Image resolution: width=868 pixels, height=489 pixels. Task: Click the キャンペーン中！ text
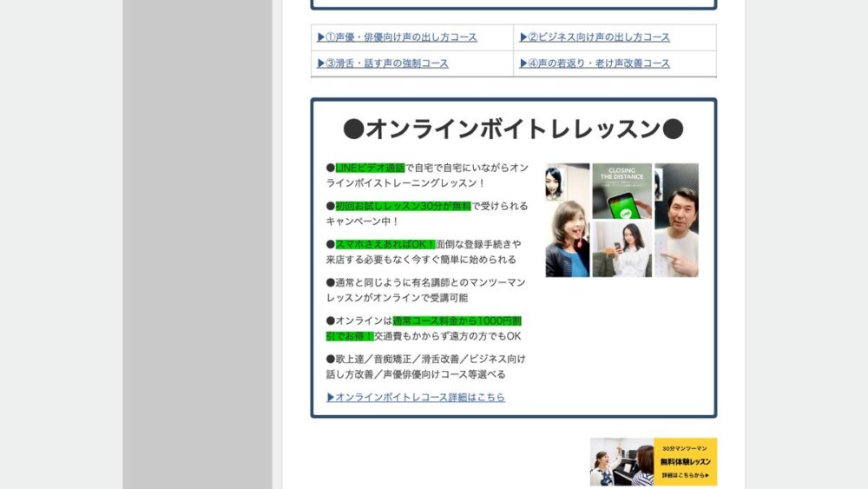pyautogui.click(x=363, y=221)
